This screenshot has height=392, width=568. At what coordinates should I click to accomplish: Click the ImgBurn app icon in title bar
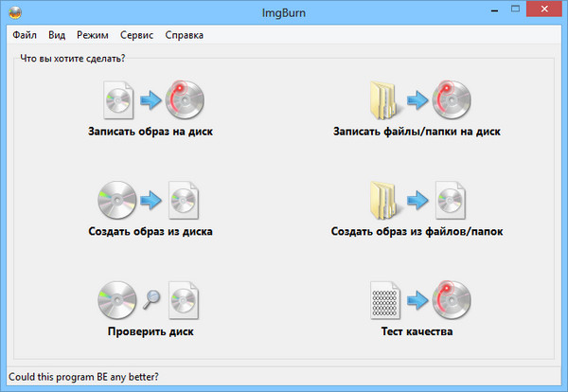pos(15,12)
